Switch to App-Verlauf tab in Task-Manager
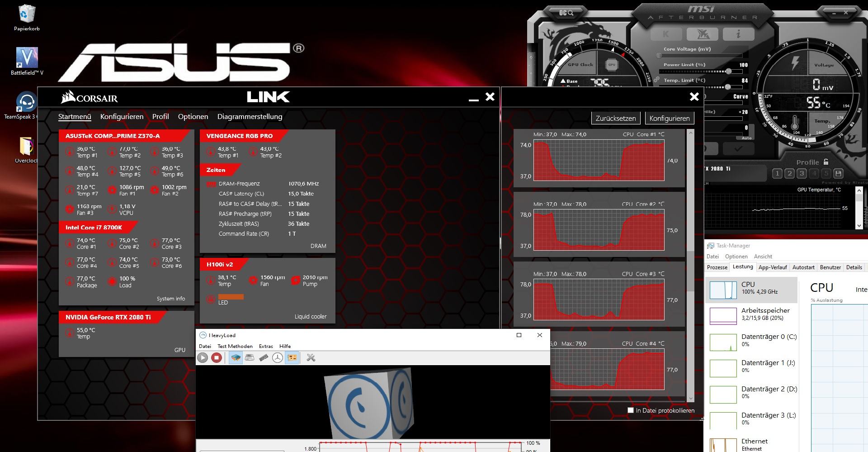Viewport: 868px width, 452px height. 773,267
